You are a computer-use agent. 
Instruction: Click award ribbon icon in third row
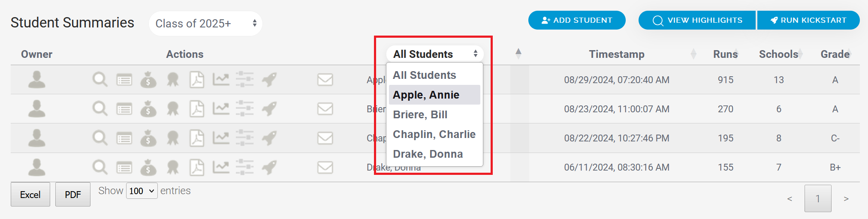tap(173, 138)
